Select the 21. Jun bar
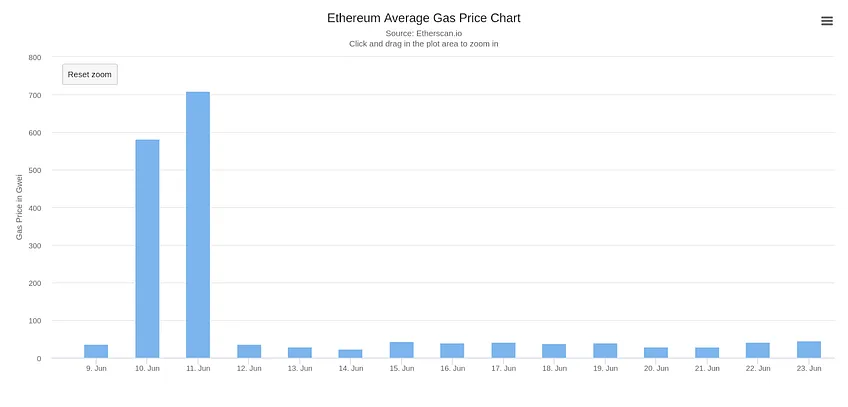 pos(707,352)
